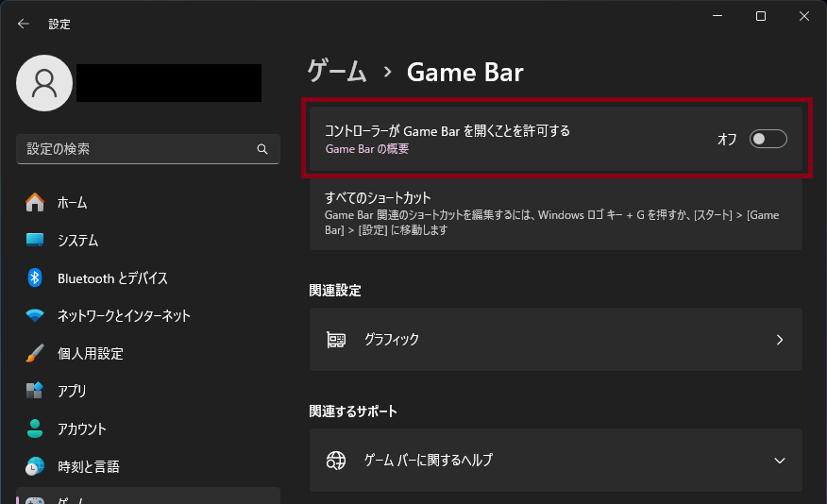Click the back arrow in title bar
The image size is (827, 504).
pyautogui.click(x=24, y=24)
